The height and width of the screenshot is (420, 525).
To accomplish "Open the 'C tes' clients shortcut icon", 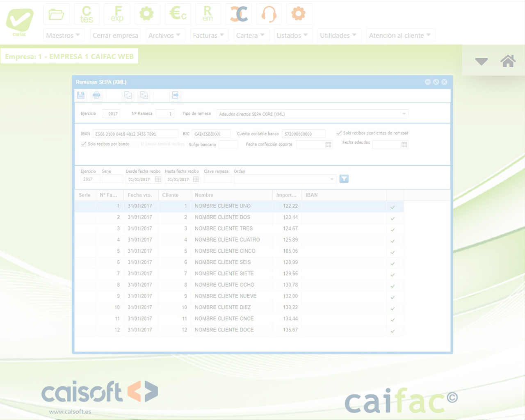I will pos(87,14).
